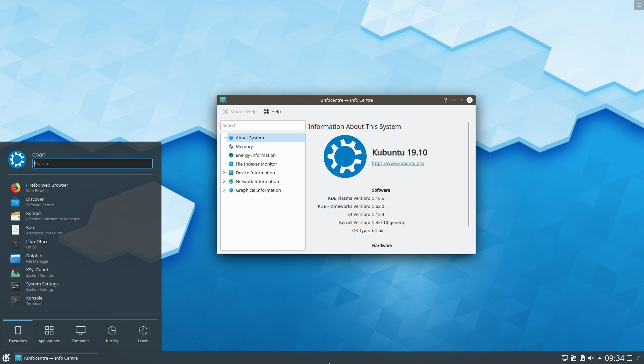The height and width of the screenshot is (364, 644).
Task: Click the Firefox Web Browser icon
Action: (15, 188)
